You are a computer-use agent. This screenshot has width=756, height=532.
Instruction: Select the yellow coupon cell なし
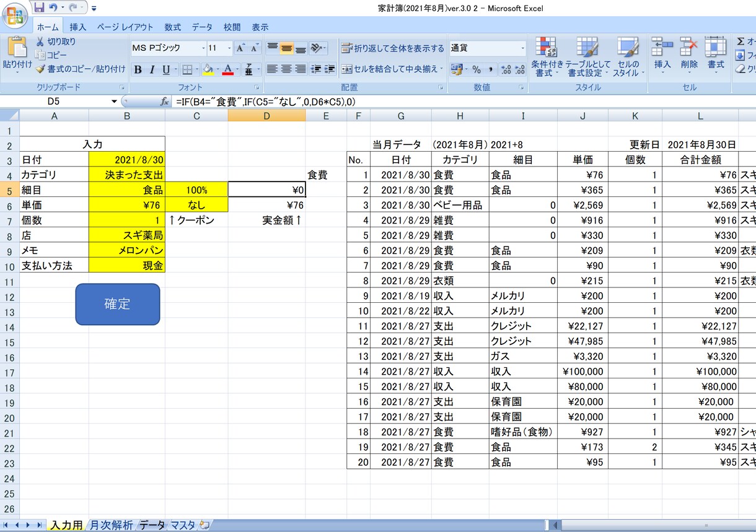196,205
